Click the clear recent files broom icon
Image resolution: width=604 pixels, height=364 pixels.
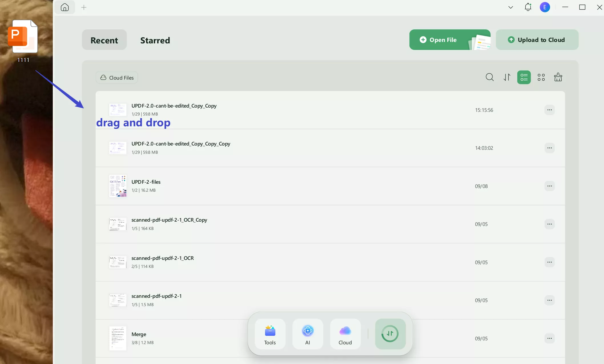pos(558,77)
